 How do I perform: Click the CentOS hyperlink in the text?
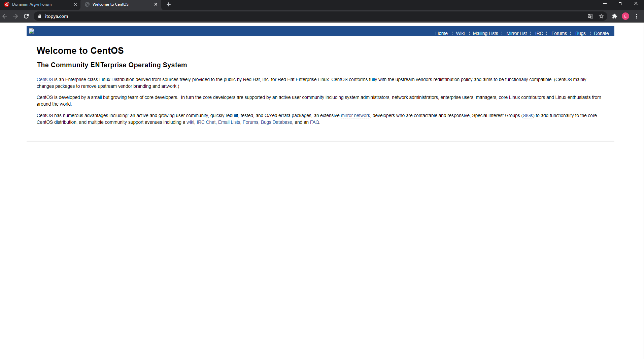pyautogui.click(x=44, y=79)
